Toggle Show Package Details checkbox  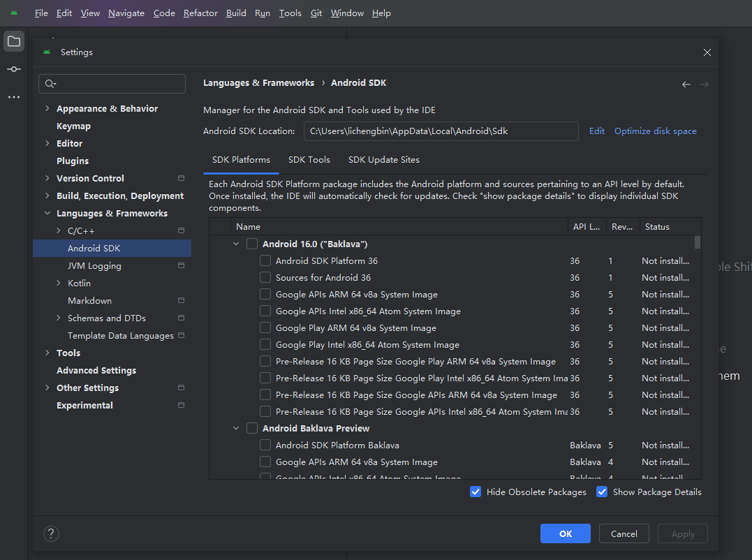(602, 492)
